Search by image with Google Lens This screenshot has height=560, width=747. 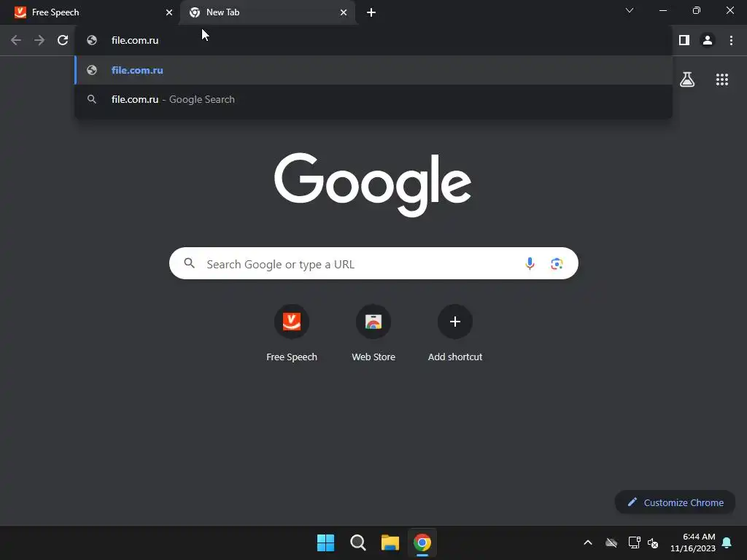pos(557,263)
